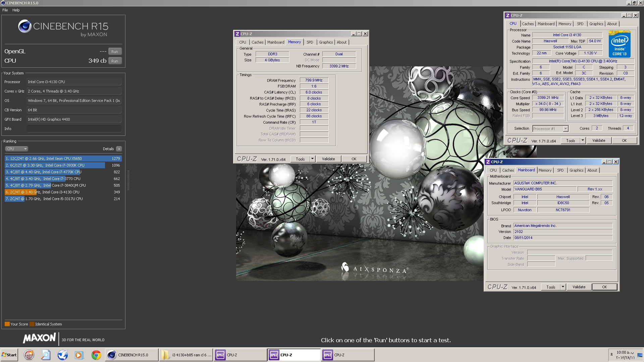
Task: Click Validate in the Mainboard CPU-Z window
Action: point(579,287)
